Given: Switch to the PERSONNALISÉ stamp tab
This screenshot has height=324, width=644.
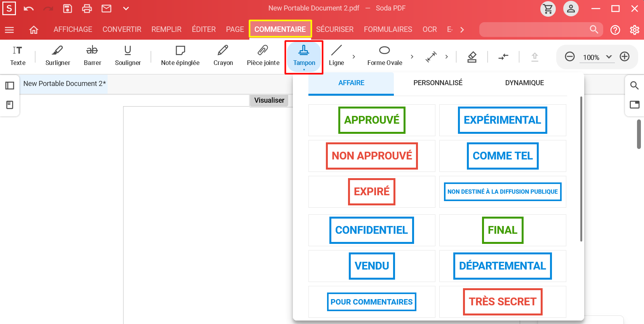Looking at the screenshot, I should tap(438, 83).
